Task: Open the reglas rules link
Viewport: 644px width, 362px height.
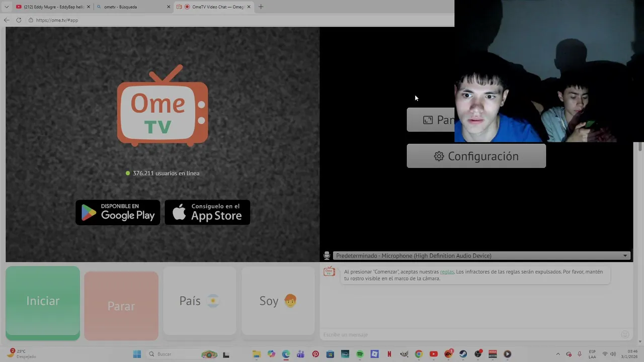Action: (447, 271)
